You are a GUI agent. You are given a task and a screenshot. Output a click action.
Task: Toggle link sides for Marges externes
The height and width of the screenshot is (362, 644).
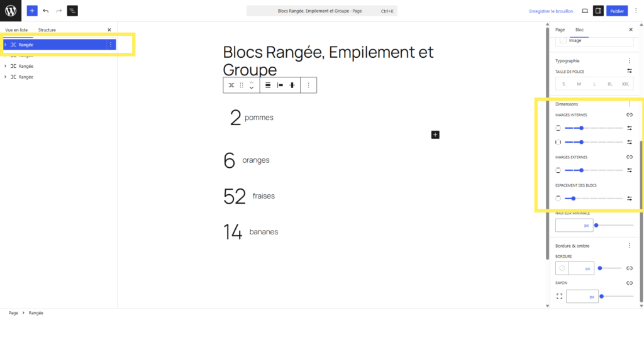629,157
